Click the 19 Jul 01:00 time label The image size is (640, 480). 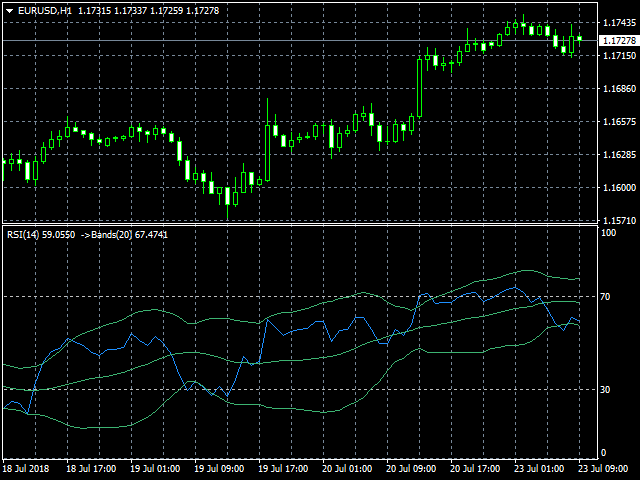(155, 469)
